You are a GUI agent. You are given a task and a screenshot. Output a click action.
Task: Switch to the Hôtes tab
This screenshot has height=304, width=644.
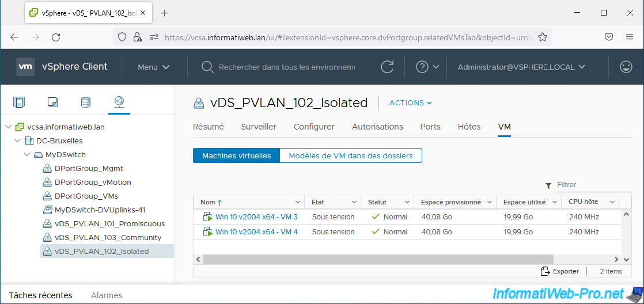click(x=469, y=127)
